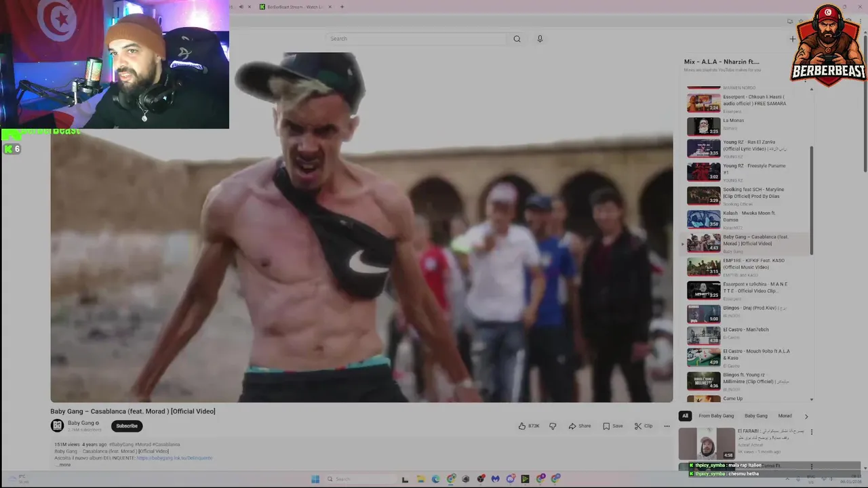
Task: Click the main video player
Action: 361,227
